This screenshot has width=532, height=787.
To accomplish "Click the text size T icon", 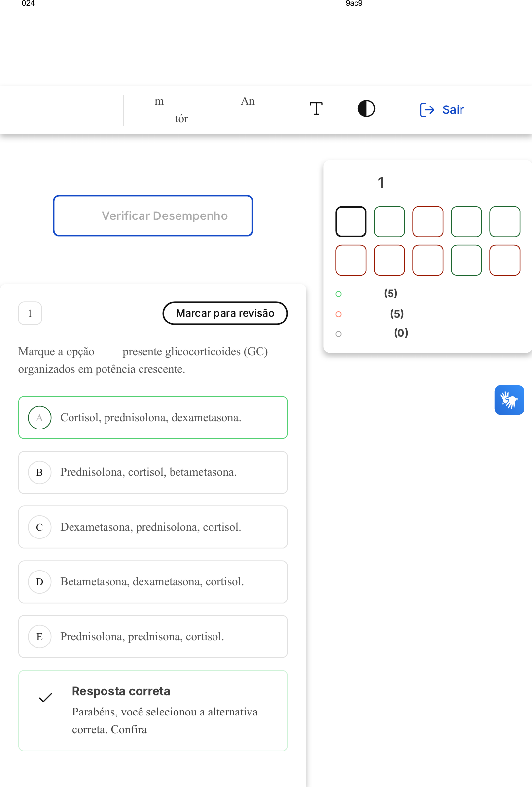I will [x=316, y=108].
